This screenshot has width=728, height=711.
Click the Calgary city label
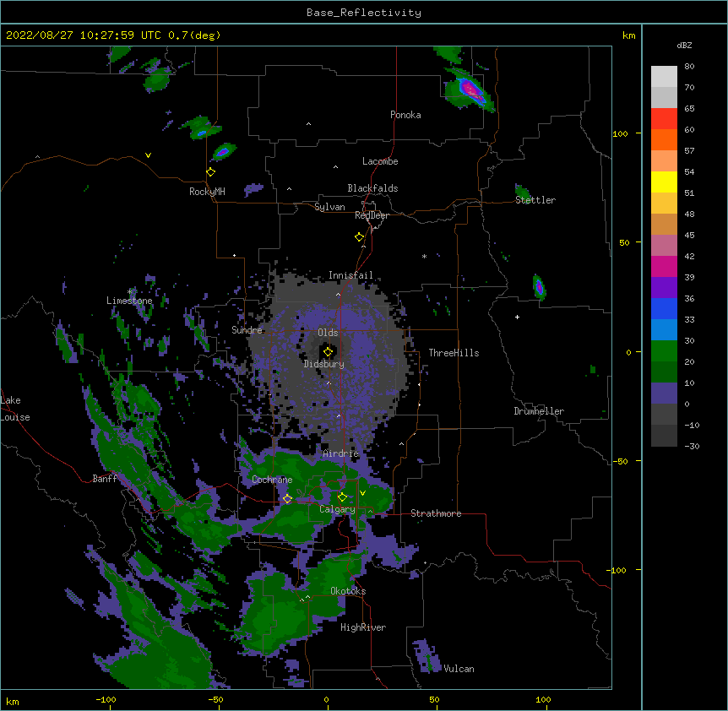click(x=337, y=509)
